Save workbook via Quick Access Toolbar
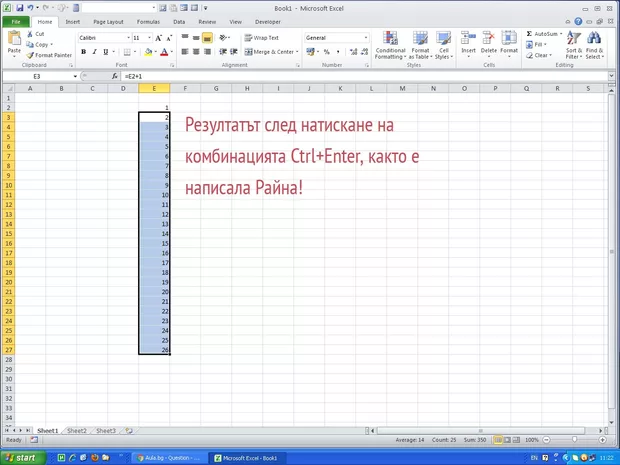This screenshot has height=465, width=620. click(19, 8)
